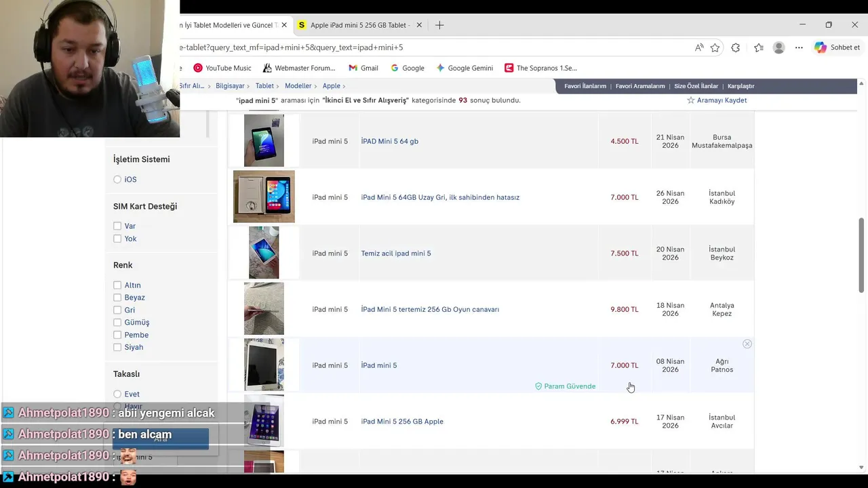Open listing iPad Mini 5 64GB Uzay Gri
868x488 pixels.
point(440,197)
